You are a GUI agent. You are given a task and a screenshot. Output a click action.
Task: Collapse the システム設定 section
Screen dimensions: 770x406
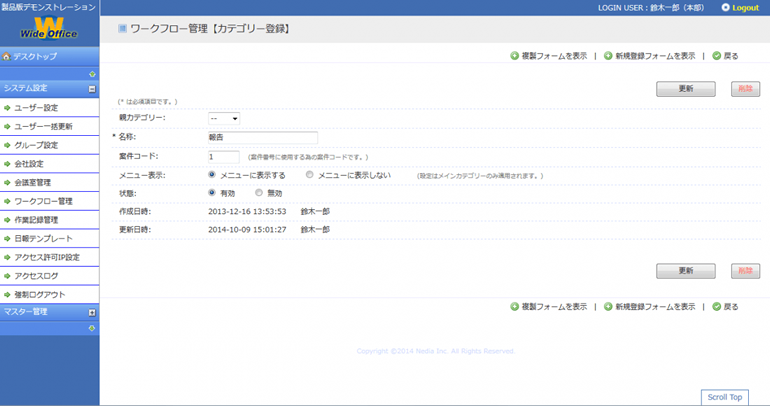(x=92, y=89)
